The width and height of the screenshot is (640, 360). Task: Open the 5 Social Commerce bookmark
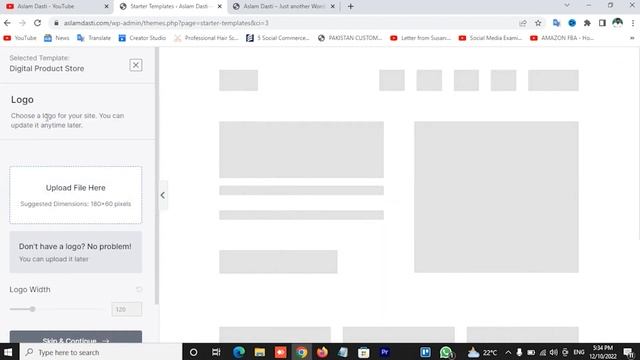pyautogui.click(x=278, y=38)
